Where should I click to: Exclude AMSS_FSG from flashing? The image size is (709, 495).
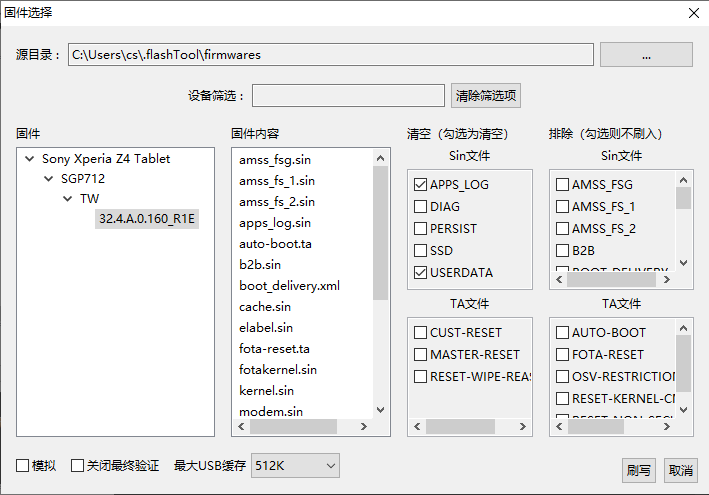pyautogui.click(x=563, y=185)
